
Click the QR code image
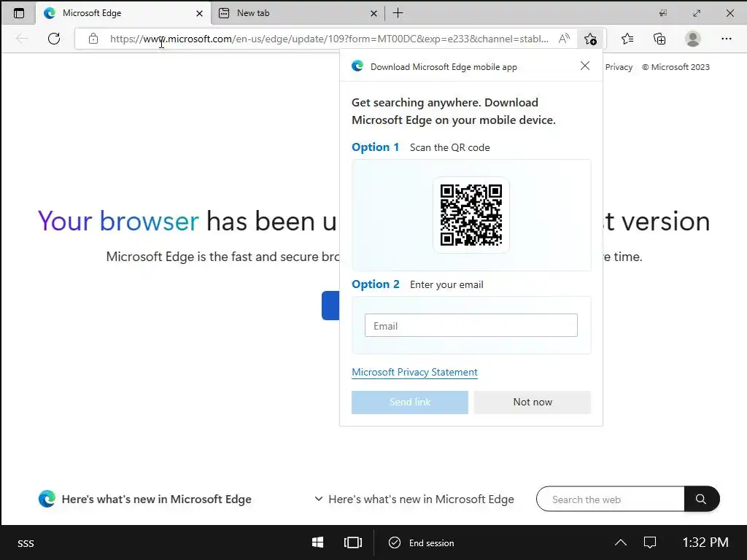pos(471,215)
